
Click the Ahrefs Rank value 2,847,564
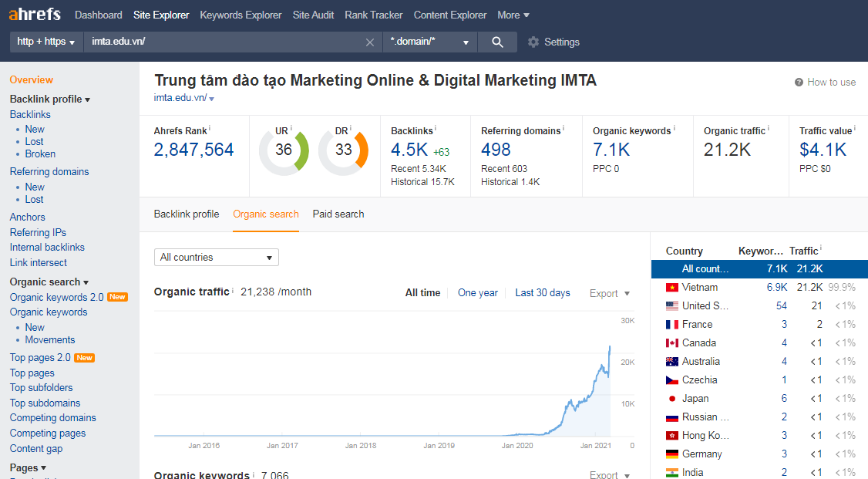click(193, 150)
